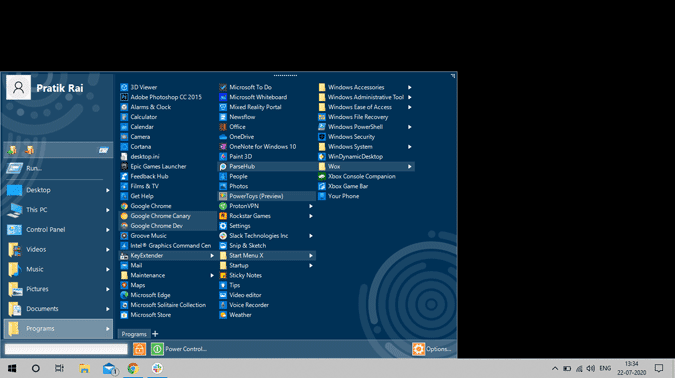This screenshot has height=378, width=675.
Task: Launch Google Chrome Canary icon
Action: (x=124, y=216)
